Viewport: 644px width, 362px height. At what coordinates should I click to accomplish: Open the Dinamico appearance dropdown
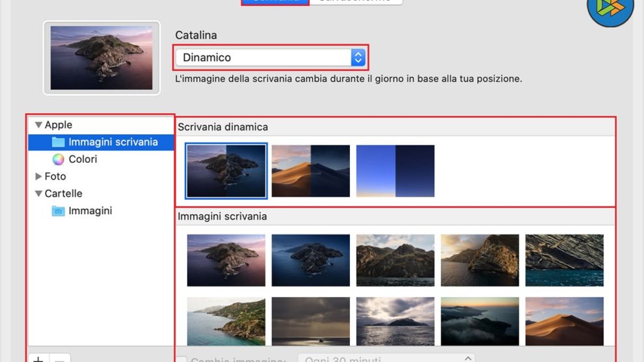click(x=270, y=57)
